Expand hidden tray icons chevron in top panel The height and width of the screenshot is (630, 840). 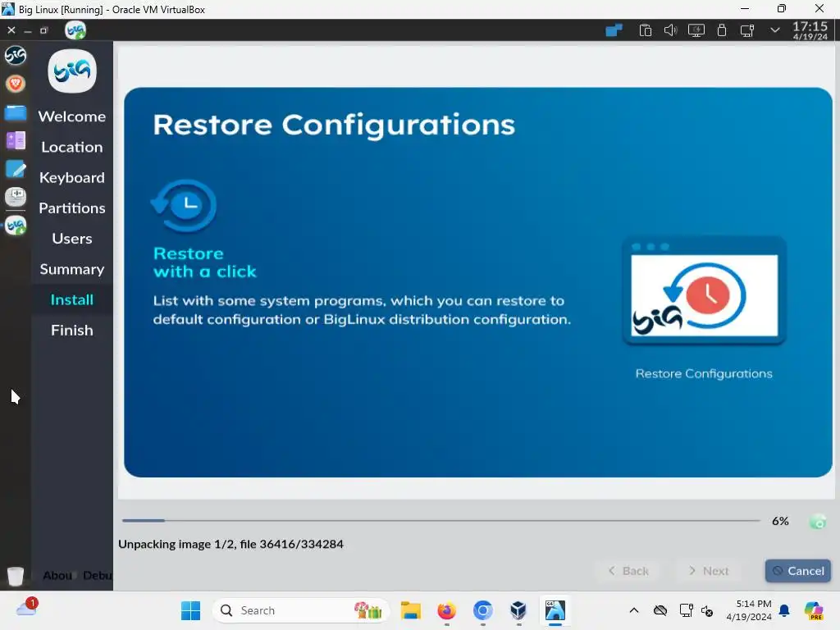(774, 30)
